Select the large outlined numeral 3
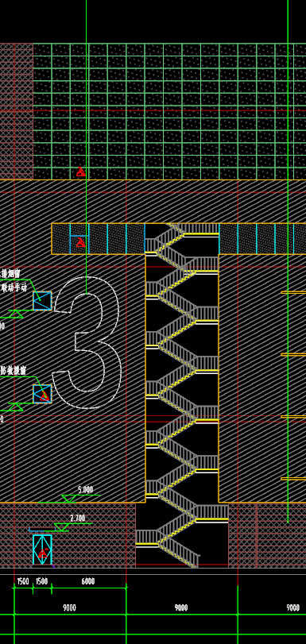Viewport: 306px width, 644px height. (87, 342)
